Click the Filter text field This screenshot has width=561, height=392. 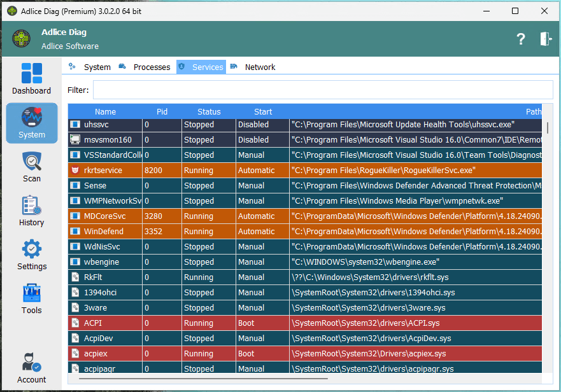322,90
